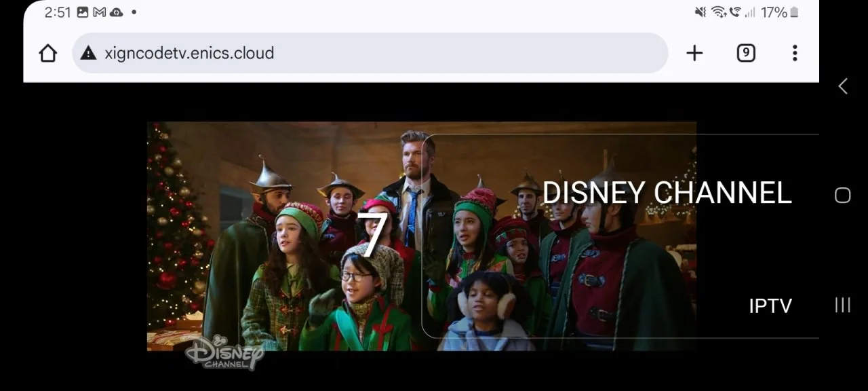
Task: Tap the cellular signal bars icon
Action: tap(750, 12)
